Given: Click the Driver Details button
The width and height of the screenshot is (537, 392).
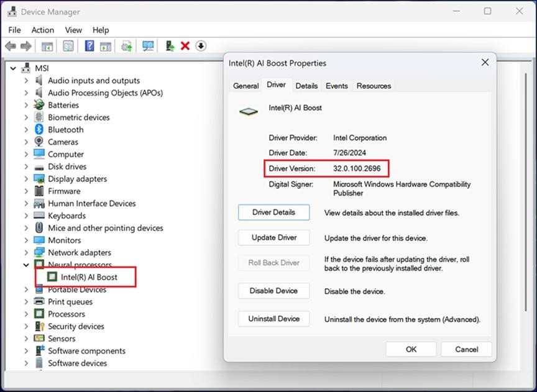Looking at the screenshot, I should (273, 212).
